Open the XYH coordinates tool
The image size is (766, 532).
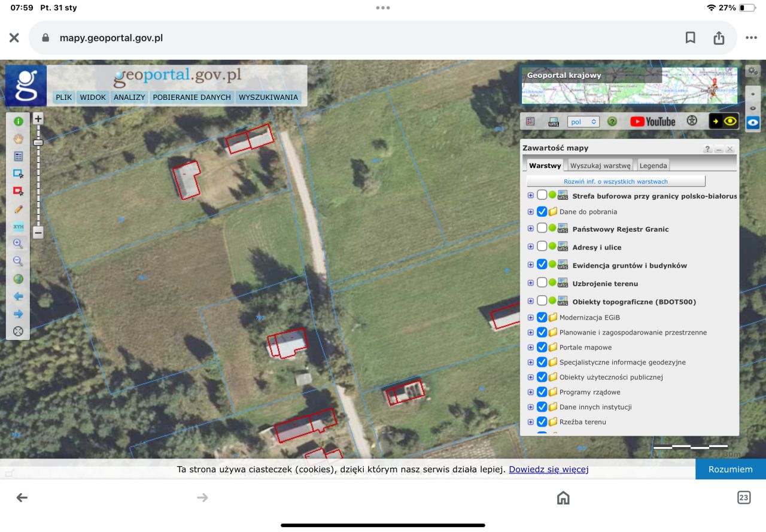coord(18,227)
